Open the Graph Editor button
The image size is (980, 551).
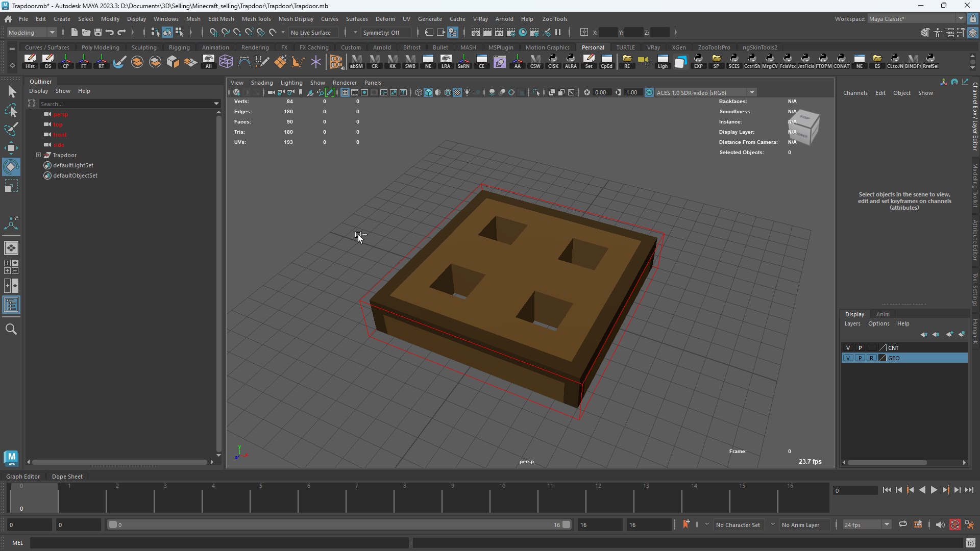(23, 477)
